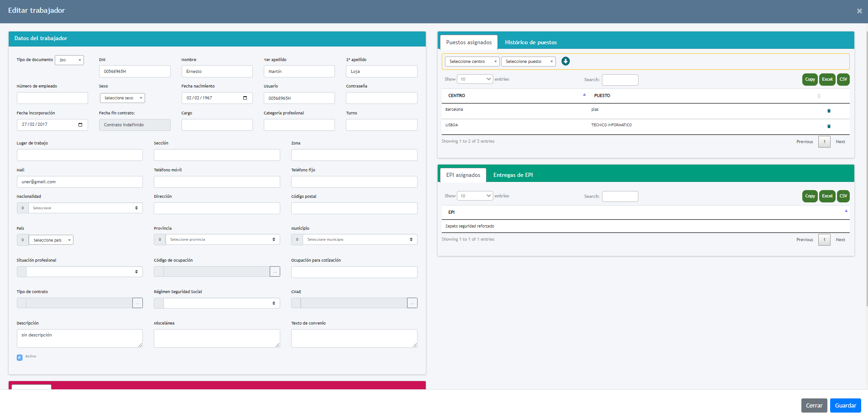Open Régimen Seguridad Social dropdown
Screen dimensions: 868x413
click(x=222, y=303)
